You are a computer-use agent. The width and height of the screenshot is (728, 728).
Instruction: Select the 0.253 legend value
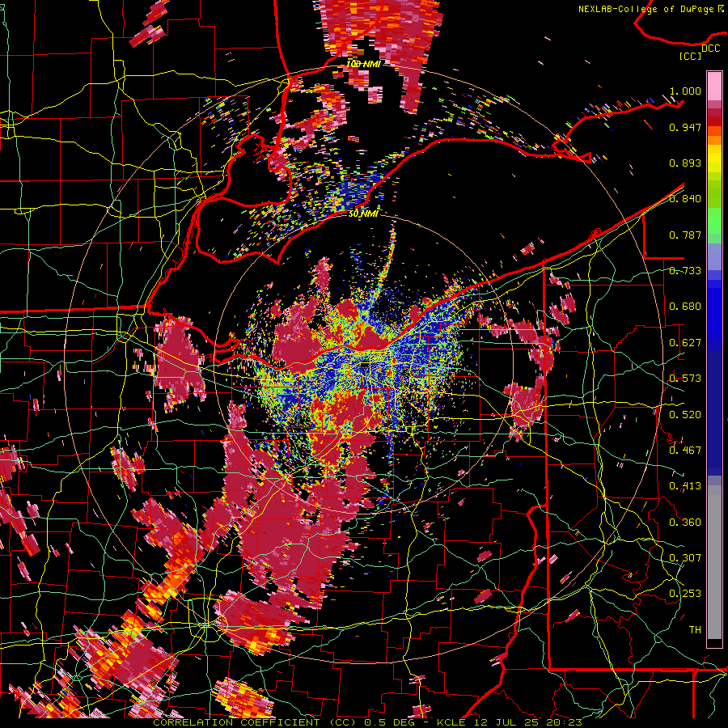[685, 594]
